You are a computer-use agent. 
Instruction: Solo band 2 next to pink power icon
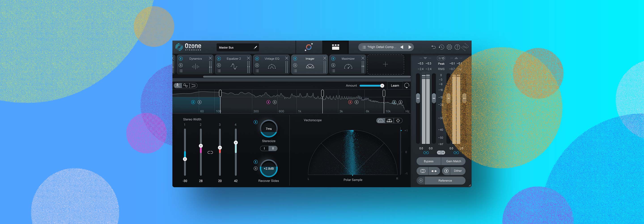coord(275,102)
